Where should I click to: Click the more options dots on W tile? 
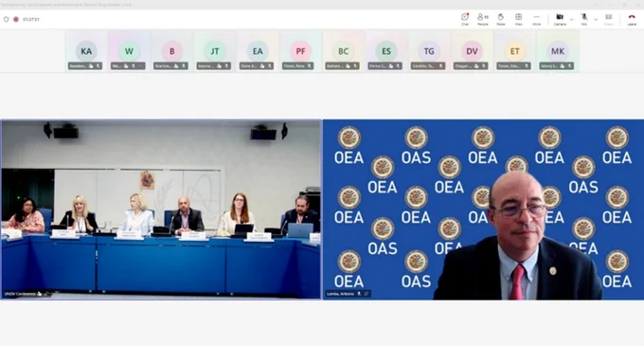tap(140, 65)
